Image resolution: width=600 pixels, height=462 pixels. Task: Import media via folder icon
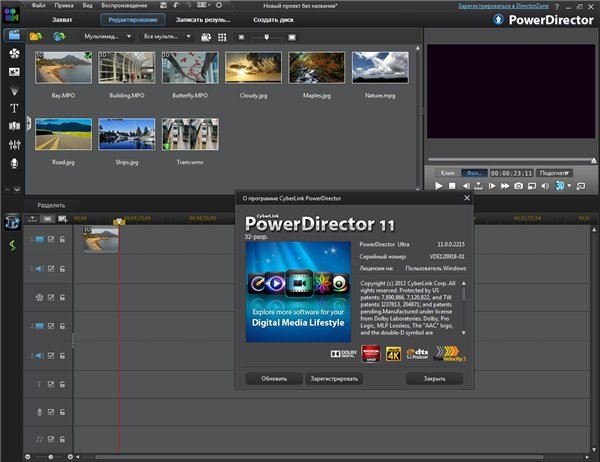point(36,36)
